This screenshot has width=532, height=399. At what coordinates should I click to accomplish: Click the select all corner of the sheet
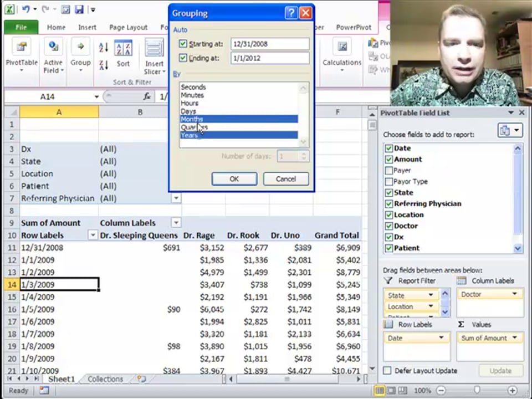point(12,112)
